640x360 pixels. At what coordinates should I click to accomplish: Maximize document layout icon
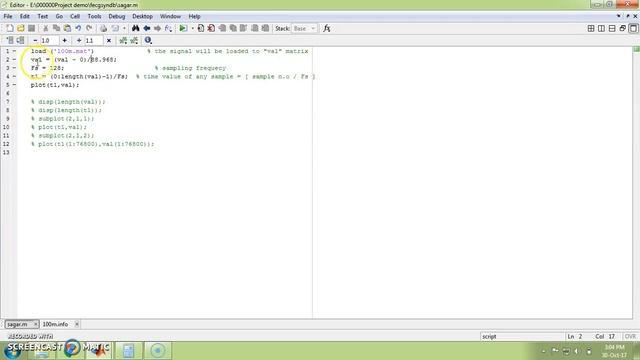tap(633, 28)
